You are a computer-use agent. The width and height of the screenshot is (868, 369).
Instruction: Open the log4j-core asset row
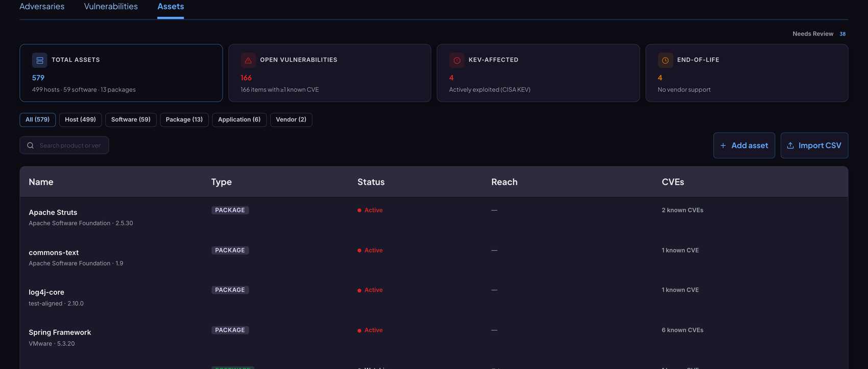click(434, 297)
